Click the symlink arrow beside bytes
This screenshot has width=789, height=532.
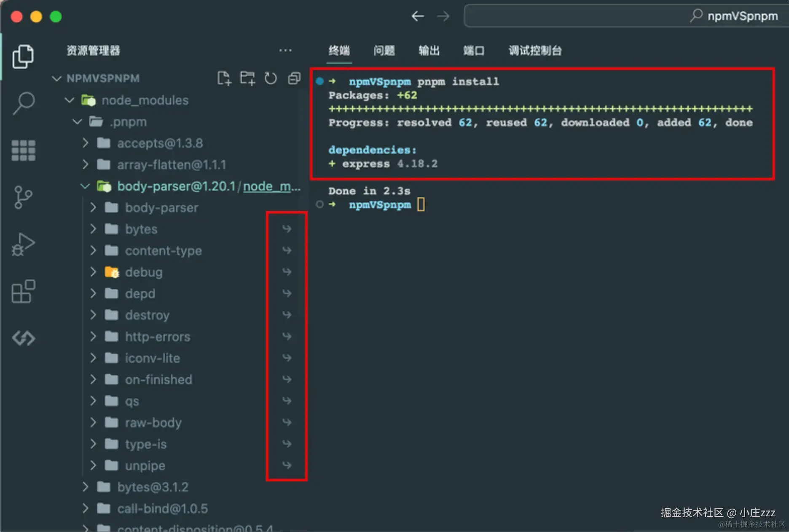287,229
